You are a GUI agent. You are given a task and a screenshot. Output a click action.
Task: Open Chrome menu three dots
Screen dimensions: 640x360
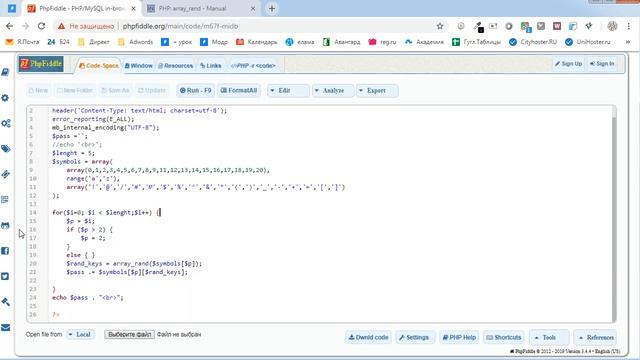(x=629, y=26)
